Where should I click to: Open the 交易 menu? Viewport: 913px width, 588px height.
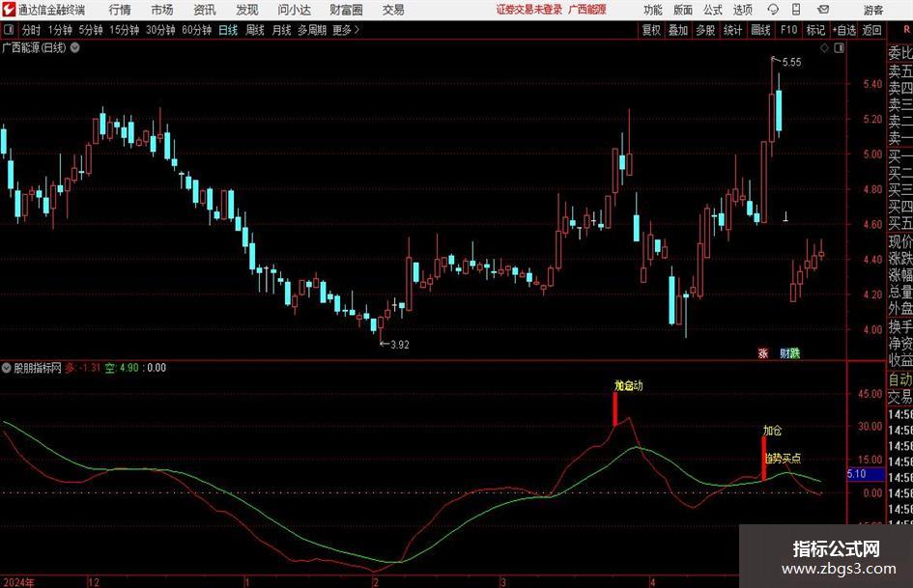click(x=393, y=10)
